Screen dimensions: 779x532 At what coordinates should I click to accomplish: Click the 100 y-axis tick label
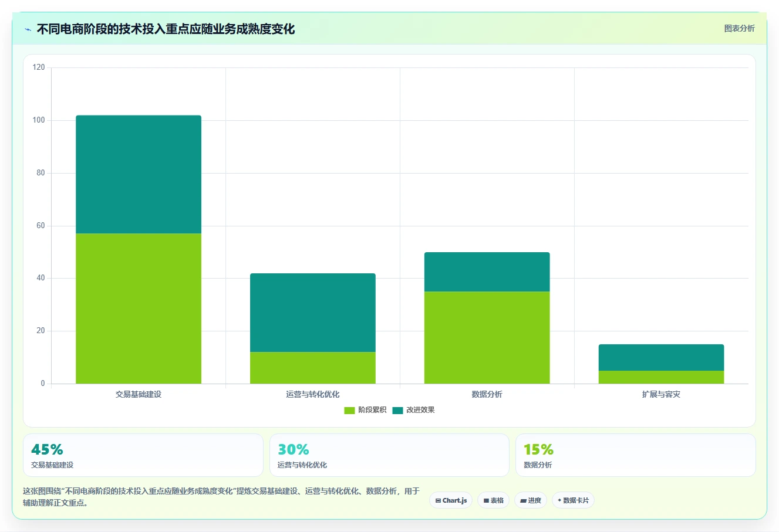click(39, 120)
